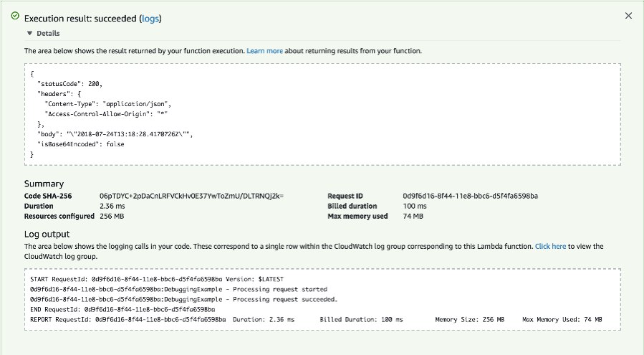Close the execution result panel
The height and width of the screenshot is (355, 644).
(x=628, y=16)
